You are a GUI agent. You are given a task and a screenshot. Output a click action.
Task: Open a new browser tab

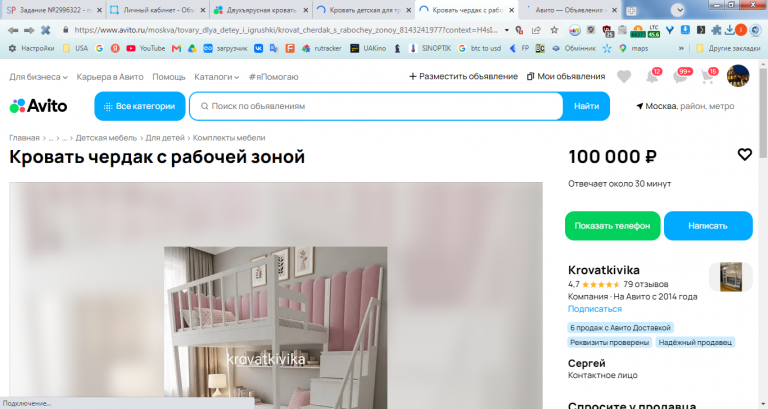(631, 10)
